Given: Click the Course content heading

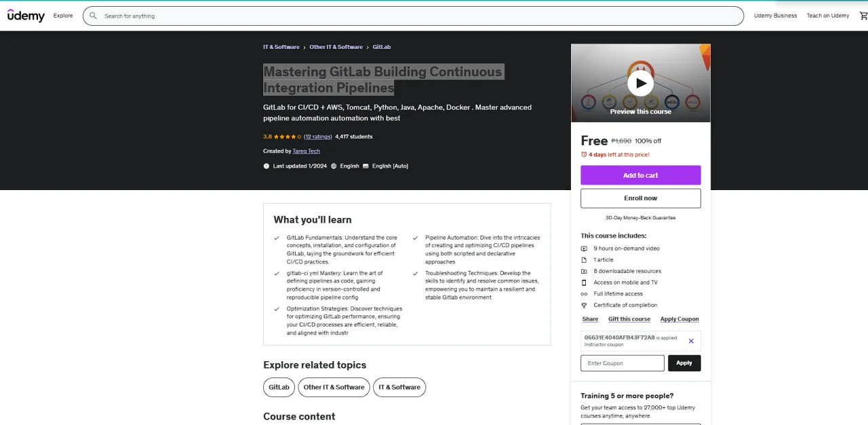Looking at the screenshot, I should (299, 416).
